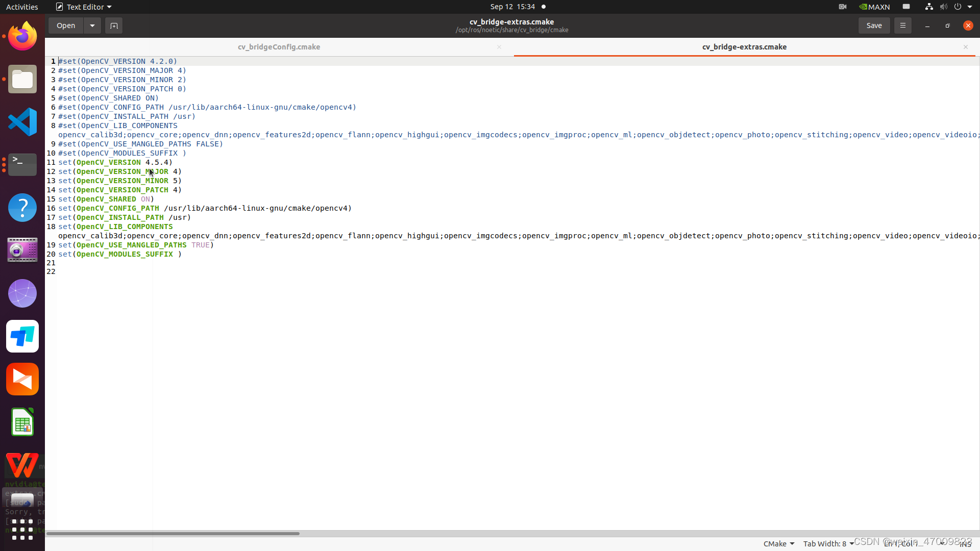This screenshot has width=980, height=551.
Task: Click the NVIDIA MAXN indicator in the top bar
Action: click(x=873, y=7)
